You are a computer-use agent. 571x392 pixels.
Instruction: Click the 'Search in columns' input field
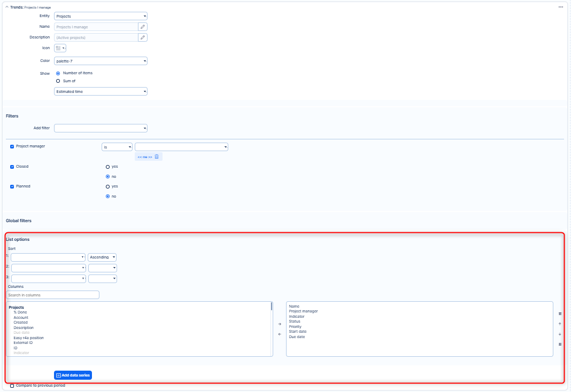pyautogui.click(x=52, y=295)
